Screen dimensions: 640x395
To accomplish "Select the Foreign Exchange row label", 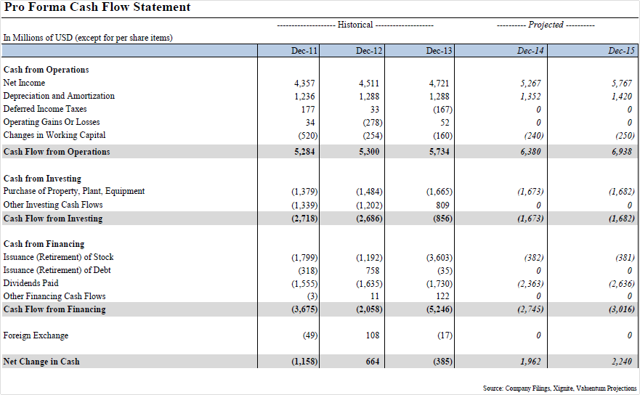I will (x=36, y=335).
